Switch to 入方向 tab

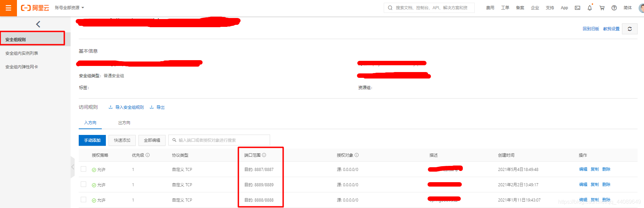click(90, 123)
